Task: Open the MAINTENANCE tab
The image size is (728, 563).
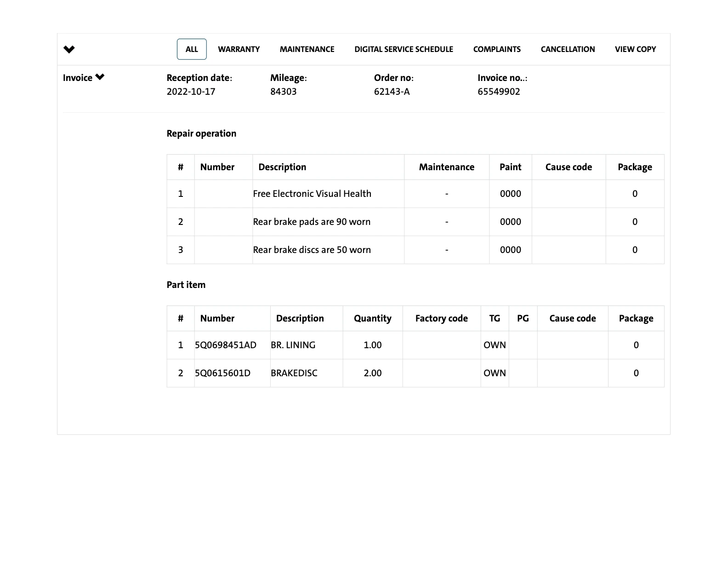Action: pos(307,49)
